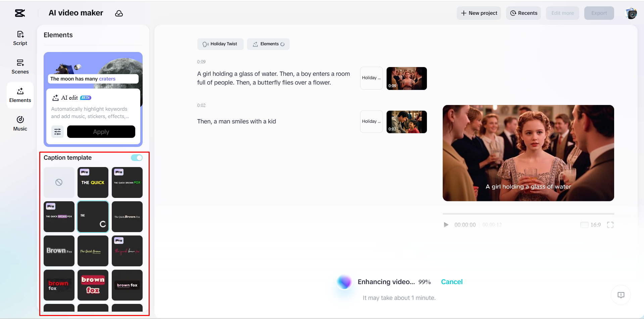Open the Script panel
Image resolution: width=644 pixels, height=319 pixels.
20,38
